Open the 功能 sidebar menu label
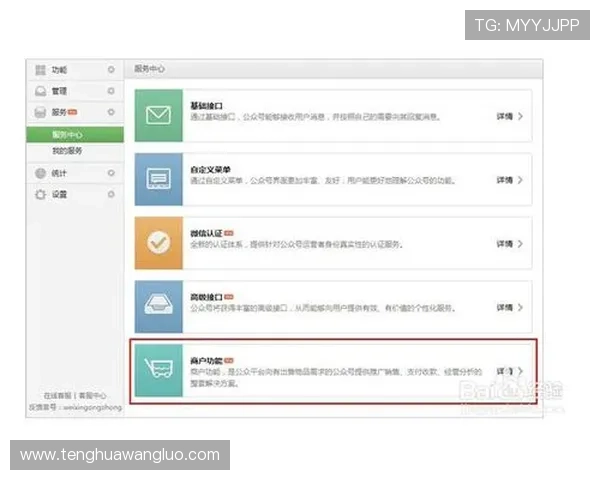Viewport: 600px width, 480px height. [x=59, y=70]
